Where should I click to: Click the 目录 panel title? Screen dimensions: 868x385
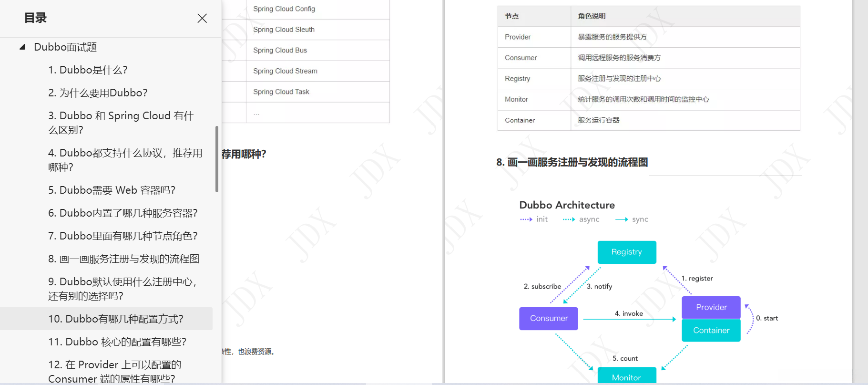pos(35,18)
